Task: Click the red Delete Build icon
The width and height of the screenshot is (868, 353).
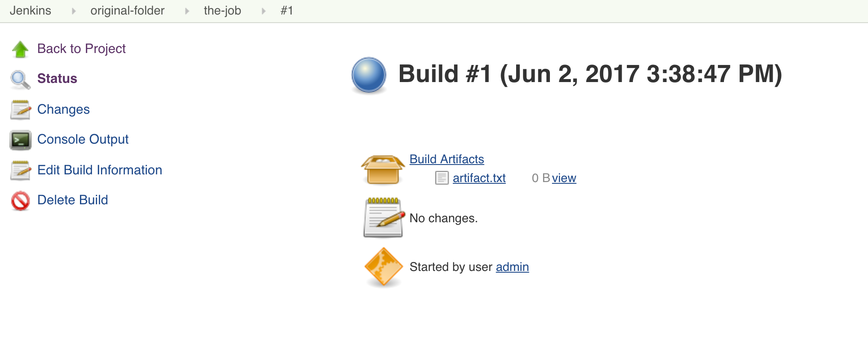Action: [20, 201]
